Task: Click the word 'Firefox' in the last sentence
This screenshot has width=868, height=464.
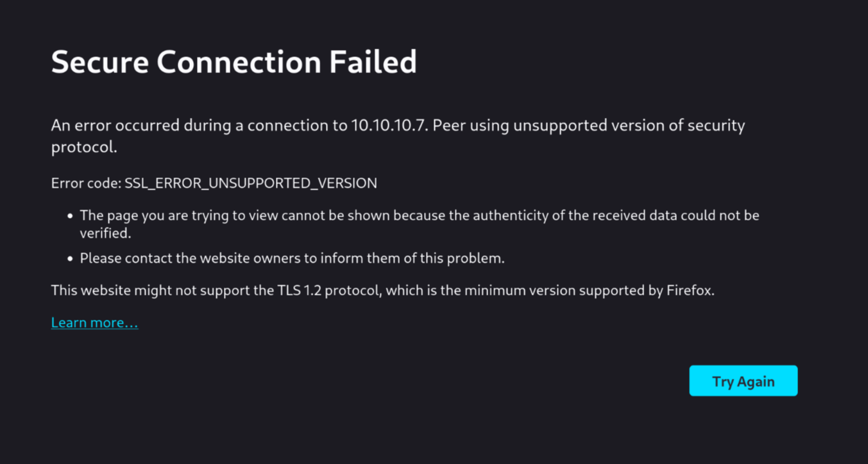Action: click(690, 291)
